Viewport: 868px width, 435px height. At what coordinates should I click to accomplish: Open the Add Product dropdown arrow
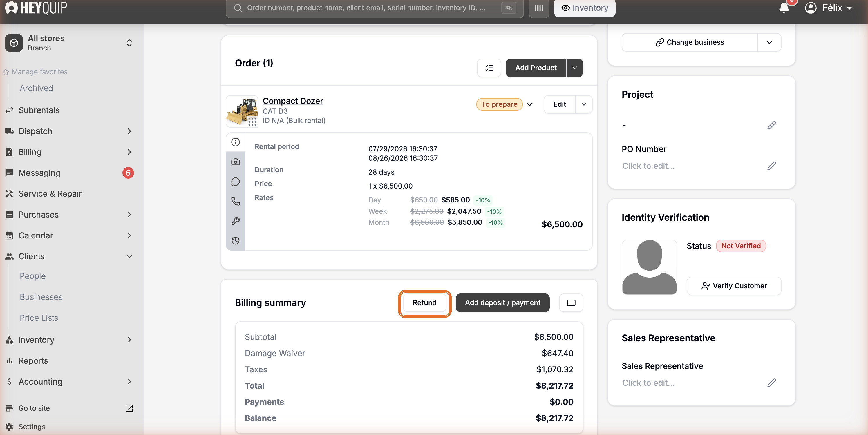point(574,68)
